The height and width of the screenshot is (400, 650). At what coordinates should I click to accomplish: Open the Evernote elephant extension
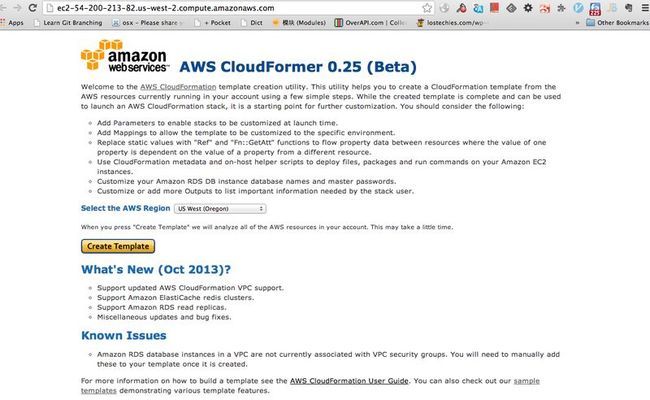point(628,7)
